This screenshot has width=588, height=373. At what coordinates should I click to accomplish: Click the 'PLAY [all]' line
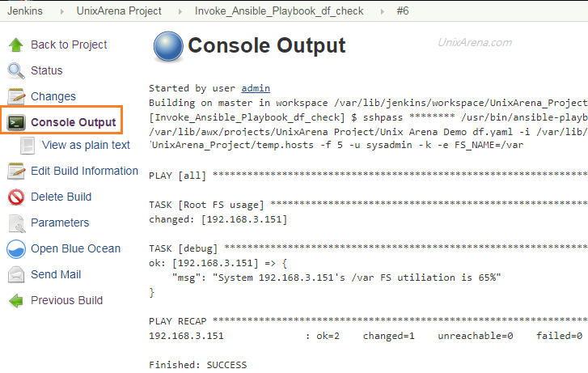[368, 176]
